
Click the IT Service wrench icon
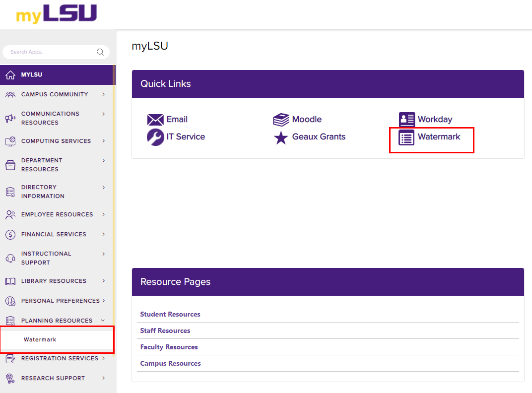(155, 137)
